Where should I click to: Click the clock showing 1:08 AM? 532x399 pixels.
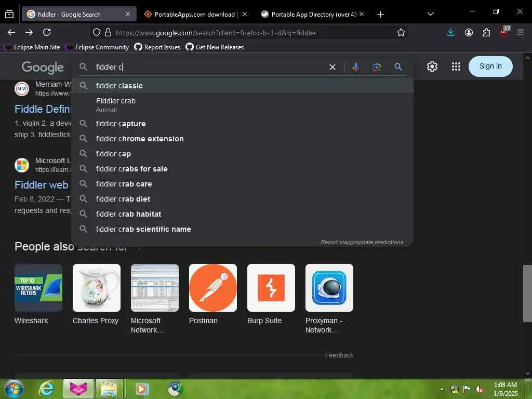pyautogui.click(x=505, y=385)
